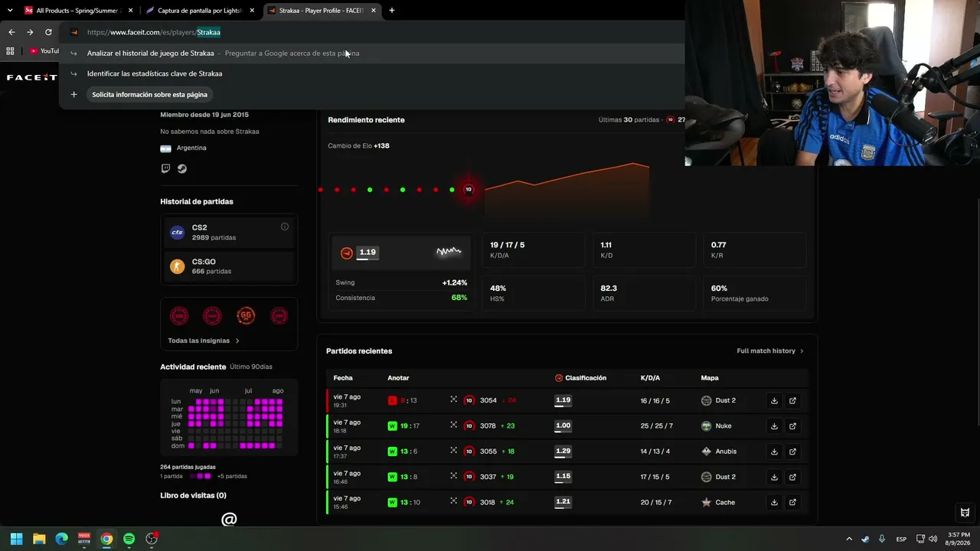
Task: Open Microsoft Edge from the taskbar
Action: [x=61, y=539]
